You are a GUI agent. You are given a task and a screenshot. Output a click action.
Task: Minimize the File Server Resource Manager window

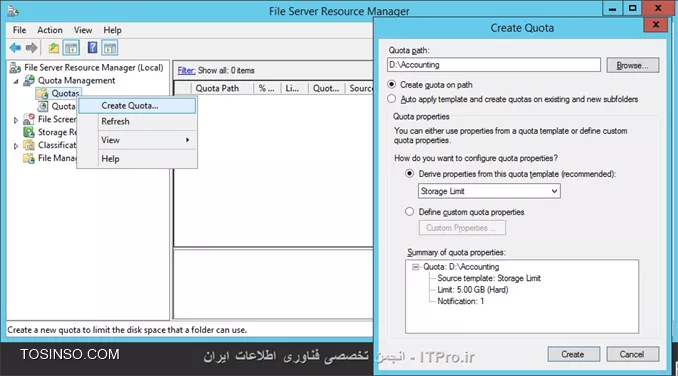pyautogui.click(x=612, y=9)
